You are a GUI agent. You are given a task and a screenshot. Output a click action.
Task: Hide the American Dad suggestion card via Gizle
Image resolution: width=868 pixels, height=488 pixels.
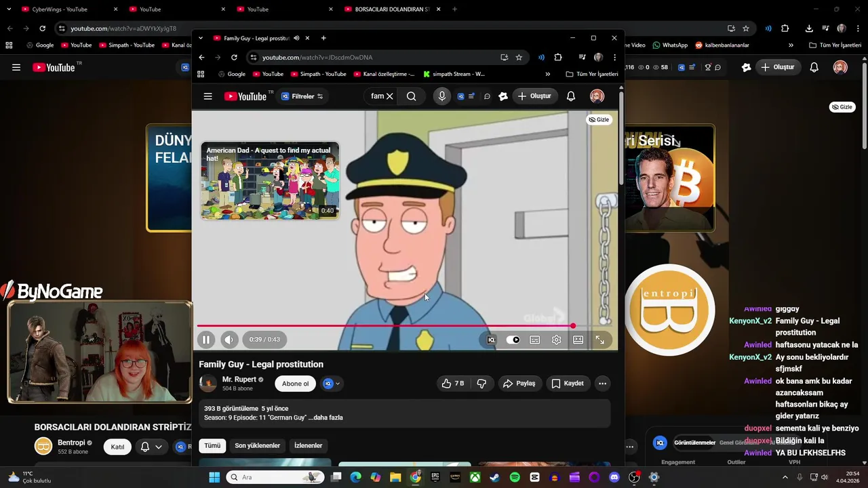[599, 119]
